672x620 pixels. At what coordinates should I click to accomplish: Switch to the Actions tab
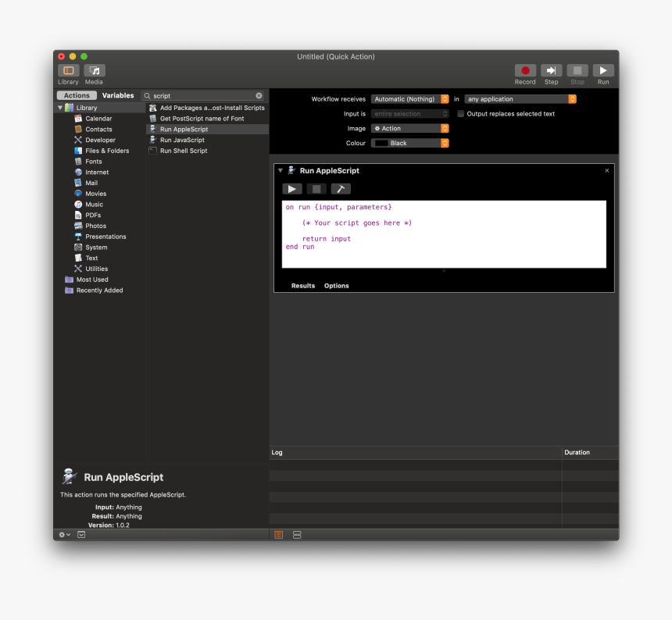[77, 95]
